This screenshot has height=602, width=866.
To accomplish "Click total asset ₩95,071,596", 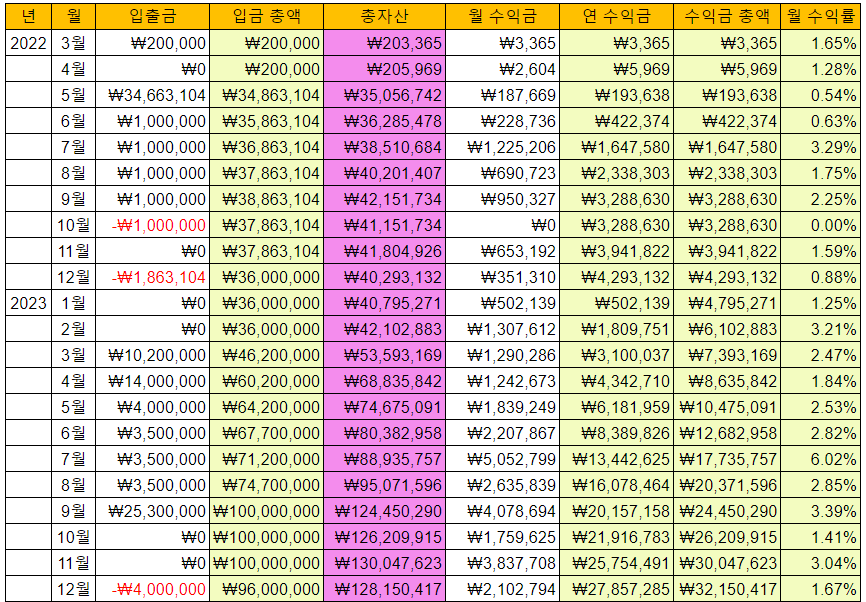I will [x=384, y=485].
